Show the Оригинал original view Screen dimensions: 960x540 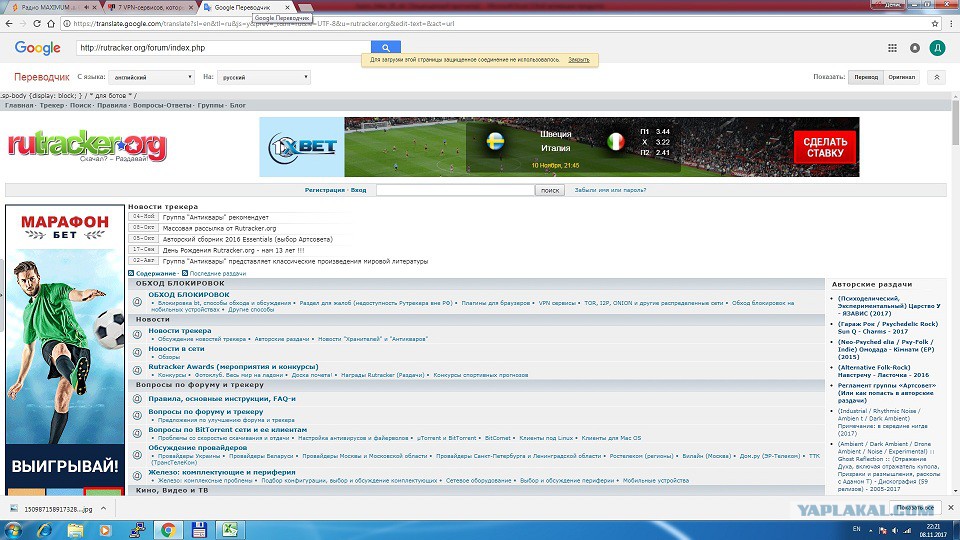tap(901, 77)
